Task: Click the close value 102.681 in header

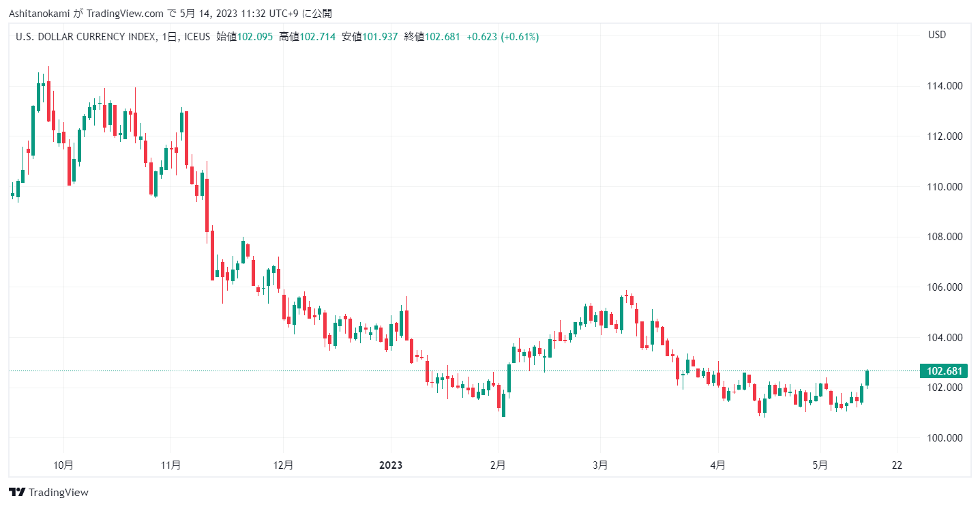Action: pos(442,37)
